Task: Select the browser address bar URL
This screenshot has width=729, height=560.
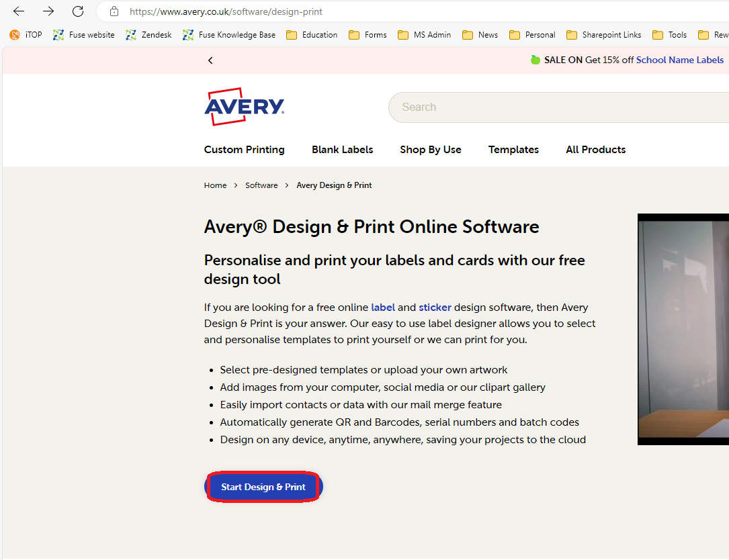Action: coord(226,11)
